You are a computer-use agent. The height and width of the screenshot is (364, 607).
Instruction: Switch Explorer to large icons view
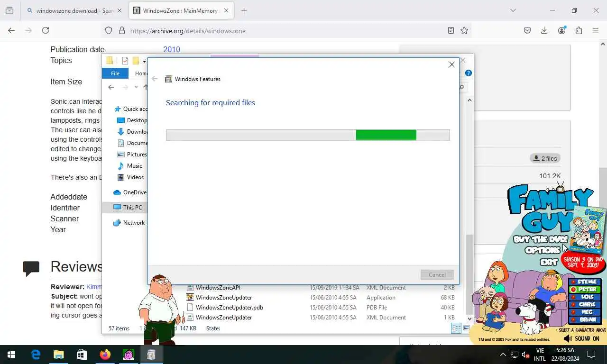click(466, 328)
